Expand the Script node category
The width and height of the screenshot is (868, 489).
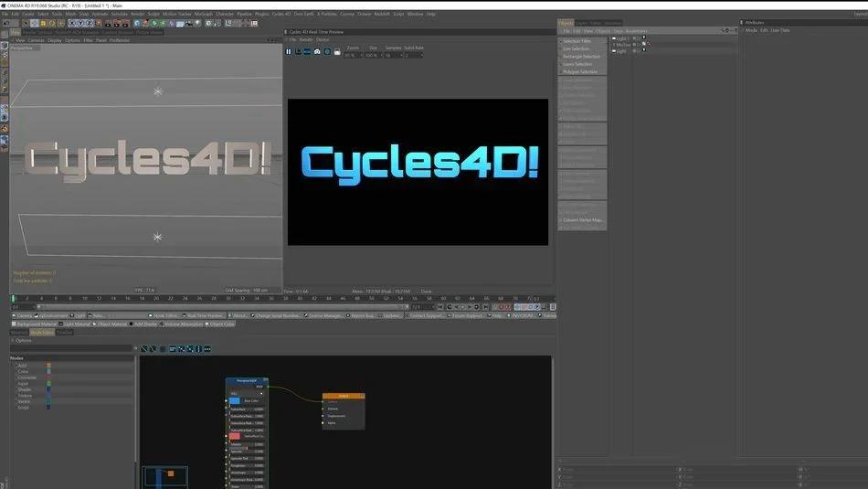point(22,408)
